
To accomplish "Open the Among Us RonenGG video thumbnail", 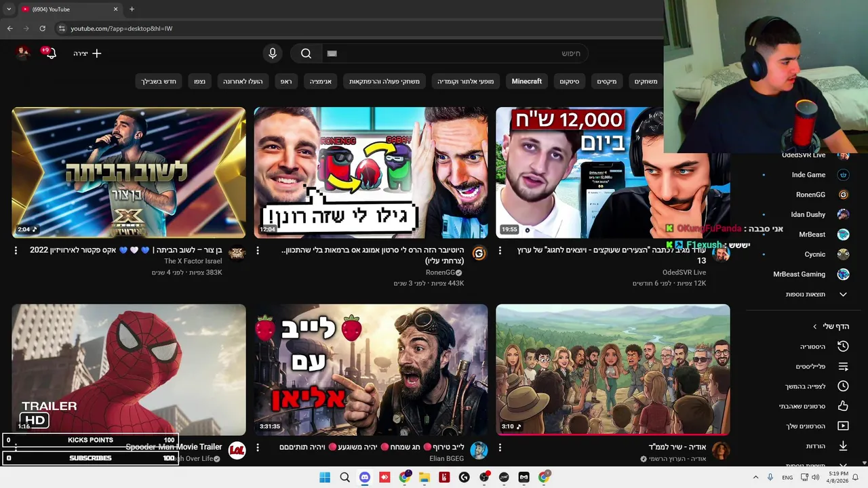I will 371,172.
